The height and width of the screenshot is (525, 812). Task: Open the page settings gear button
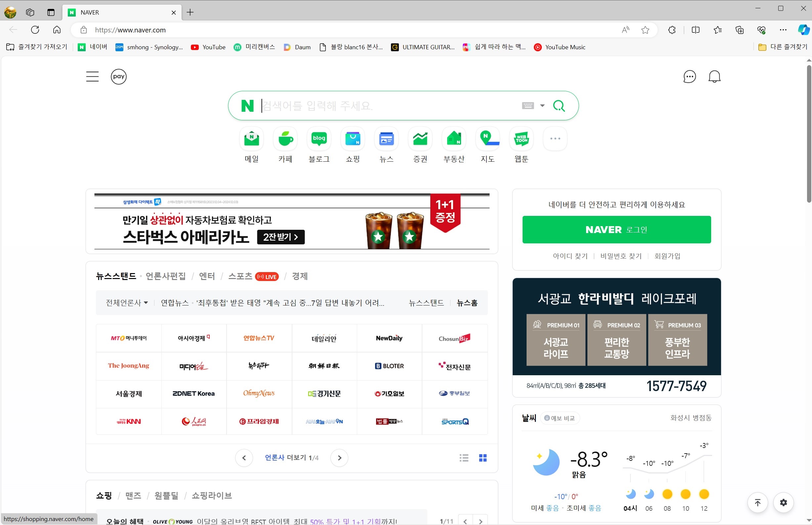pyautogui.click(x=783, y=503)
